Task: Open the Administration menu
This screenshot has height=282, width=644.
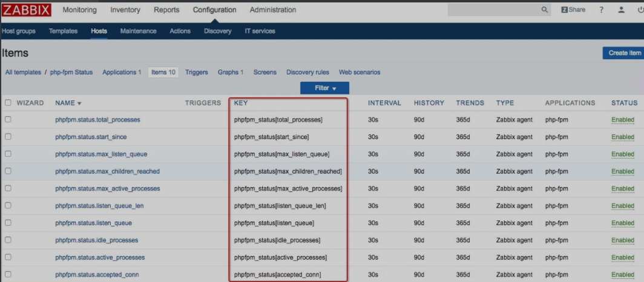Action: [x=273, y=10]
